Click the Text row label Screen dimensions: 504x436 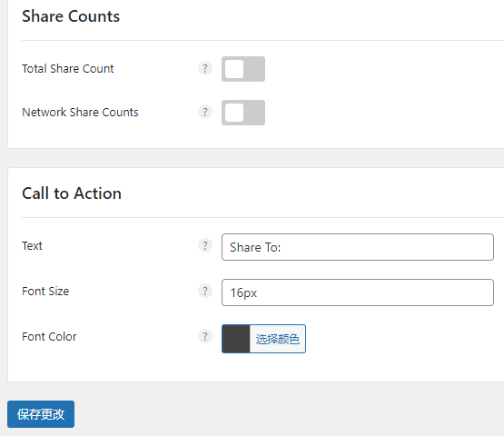32,246
